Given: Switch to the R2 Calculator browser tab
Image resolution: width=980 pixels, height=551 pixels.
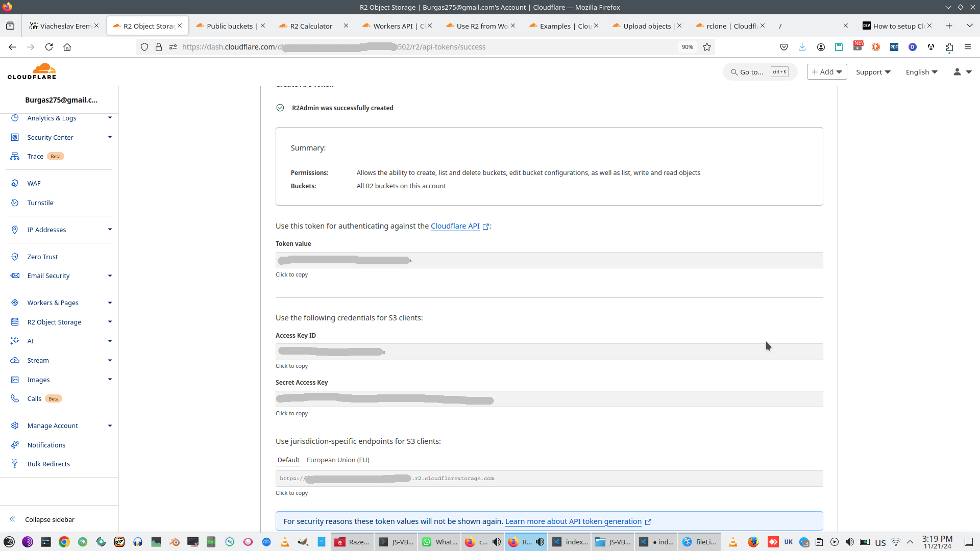Looking at the screenshot, I should [x=311, y=26].
